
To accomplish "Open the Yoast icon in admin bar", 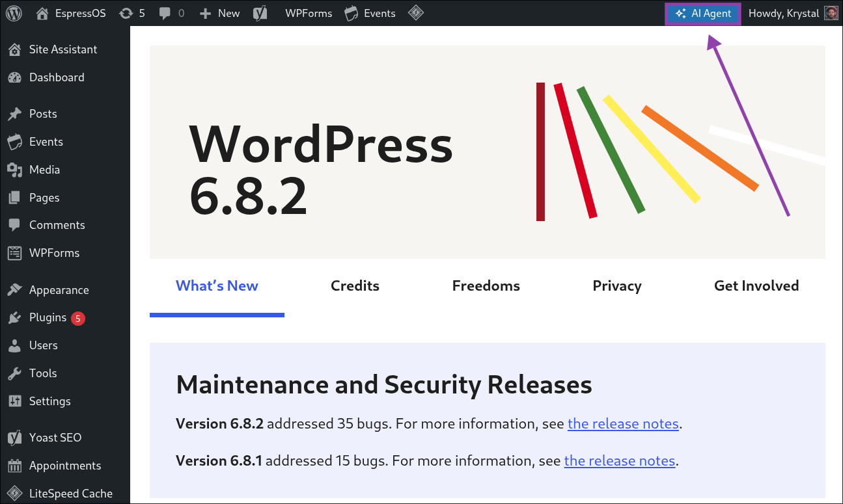I will [x=259, y=13].
